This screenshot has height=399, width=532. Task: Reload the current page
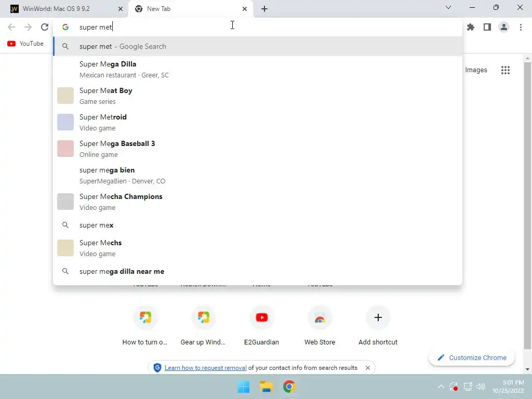pos(45,27)
